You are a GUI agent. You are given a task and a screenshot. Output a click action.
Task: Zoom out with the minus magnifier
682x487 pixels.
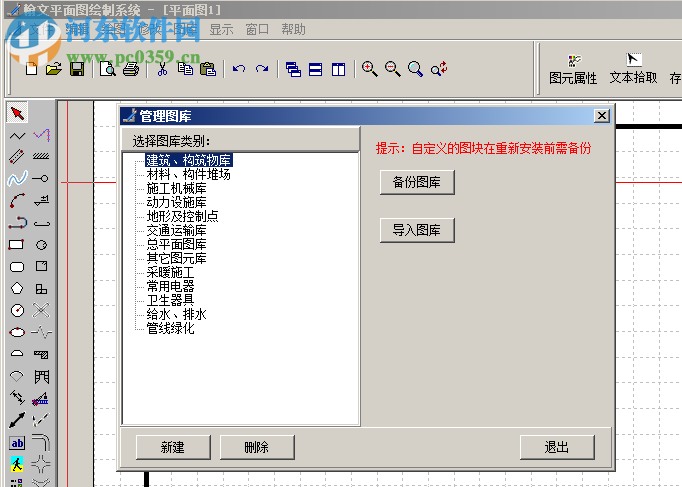tap(393, 69)
